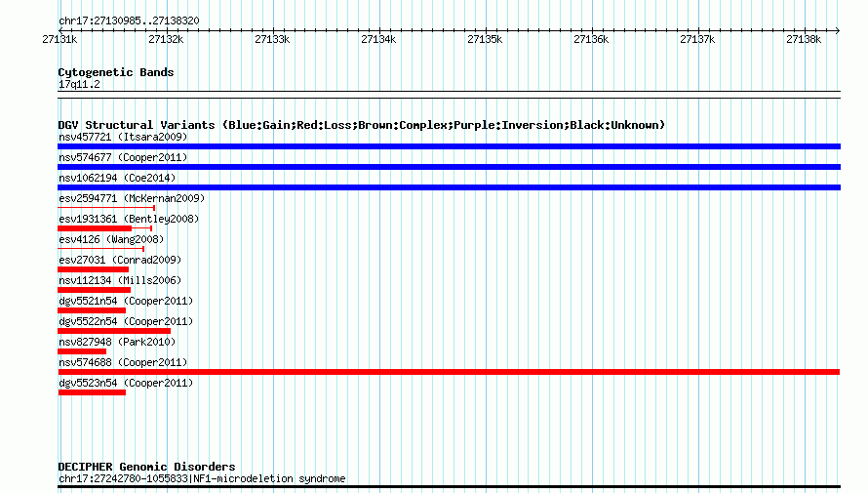The height and width of the screenshot is (493, 868).
Task: Open the NF1-microdeletion syndrome entry
Action: tap(202, 478)
